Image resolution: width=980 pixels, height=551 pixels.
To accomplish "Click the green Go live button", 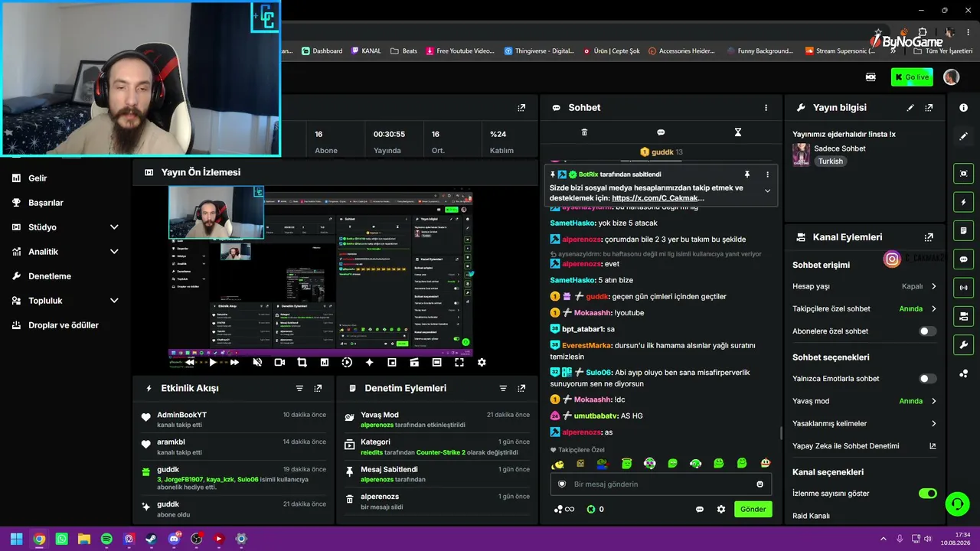I will click(912, 77).
